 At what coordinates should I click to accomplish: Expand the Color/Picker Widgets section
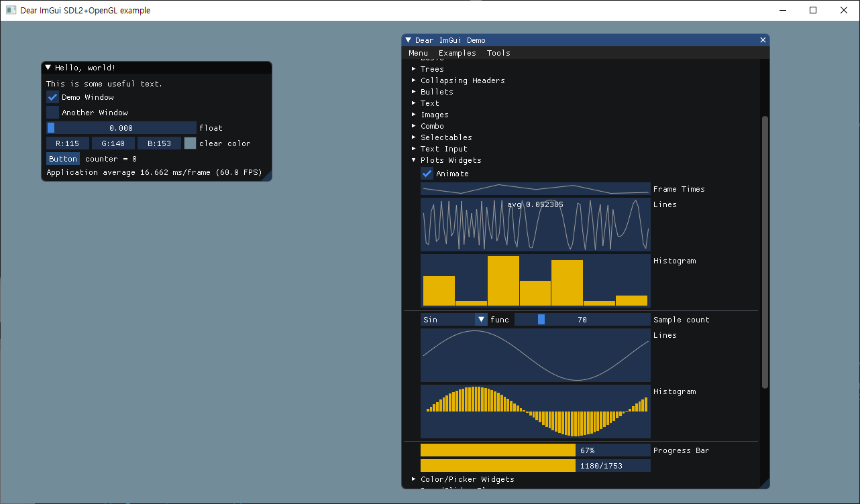click(462, 479)
